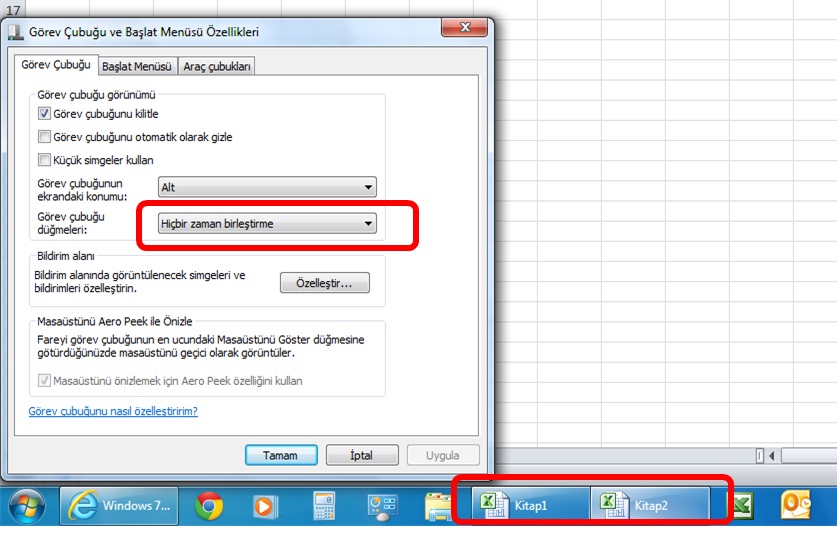The width and height of the screenshot is (837, 543).
Task: Check "Küçük simgeler kullan" option
Action: point(44,160)
